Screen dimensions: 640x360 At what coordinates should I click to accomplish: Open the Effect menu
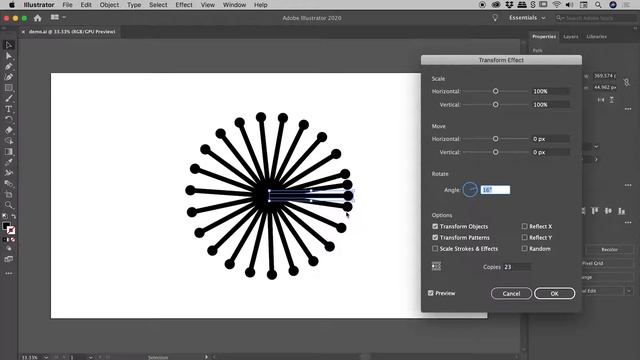[184, 5]
